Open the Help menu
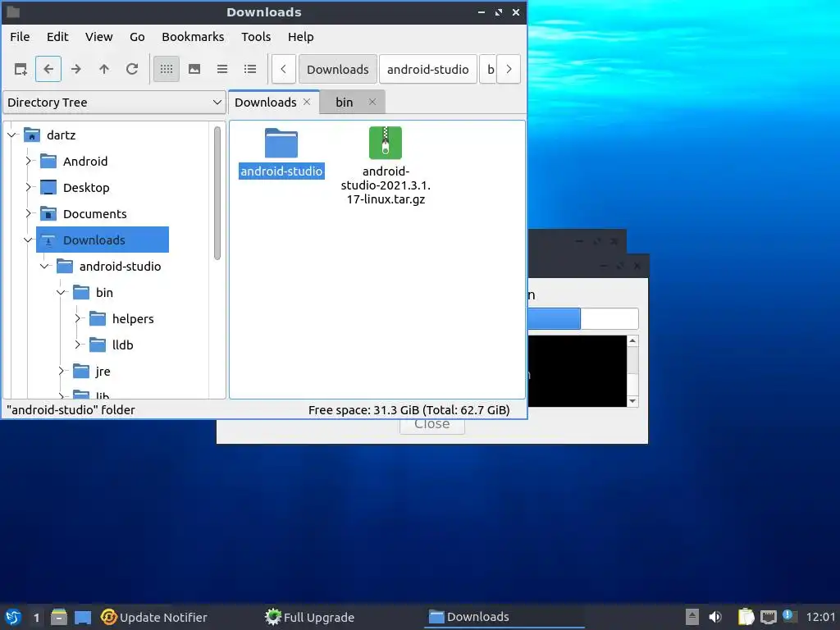This screenshot has height=630, width=840. pyautogui.click(x=300, y=37)
